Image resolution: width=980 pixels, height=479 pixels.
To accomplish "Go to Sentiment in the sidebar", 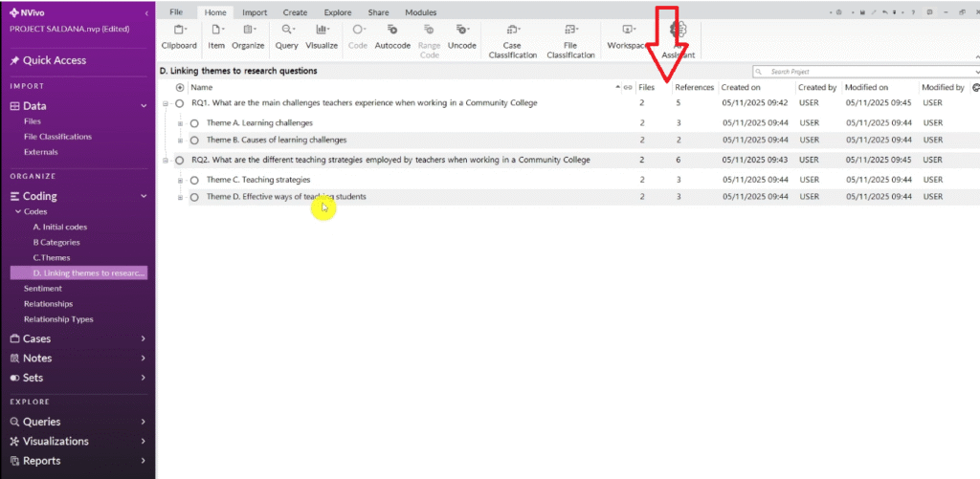I will (43, 288).
